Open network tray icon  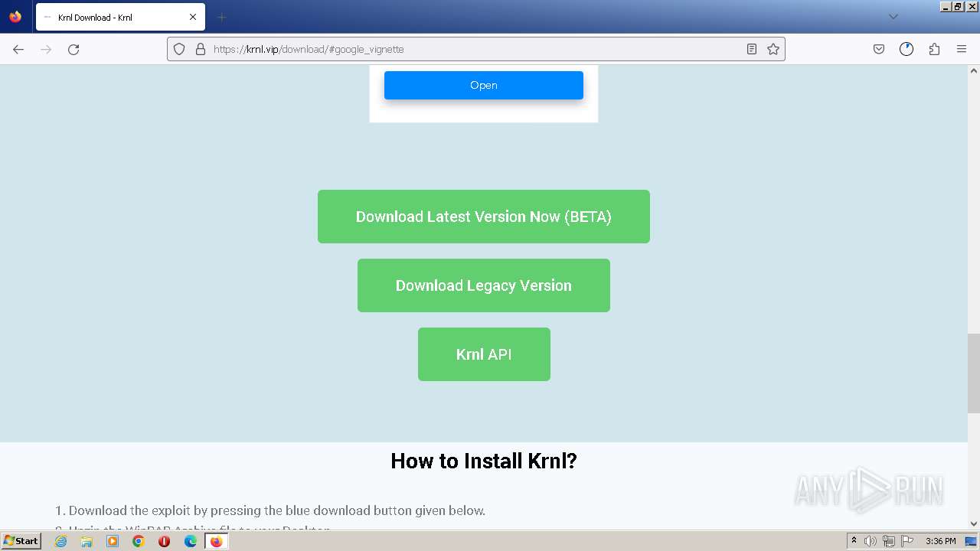click(x=889, y=541)
